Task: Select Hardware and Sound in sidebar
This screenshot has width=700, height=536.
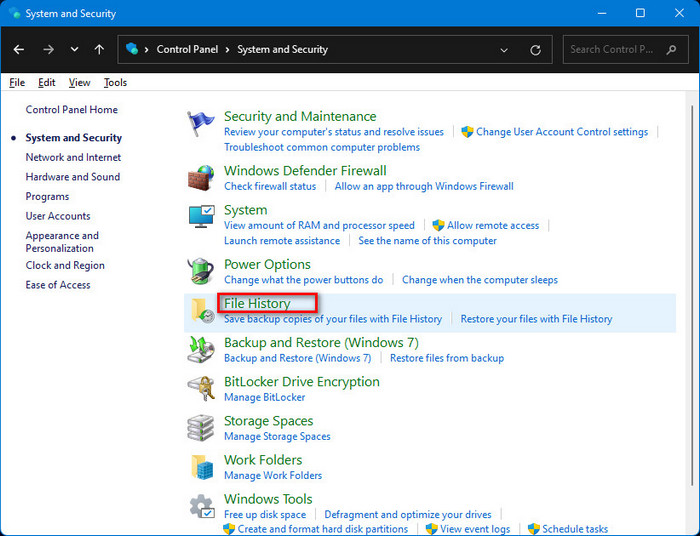Action: click(73, 177)
